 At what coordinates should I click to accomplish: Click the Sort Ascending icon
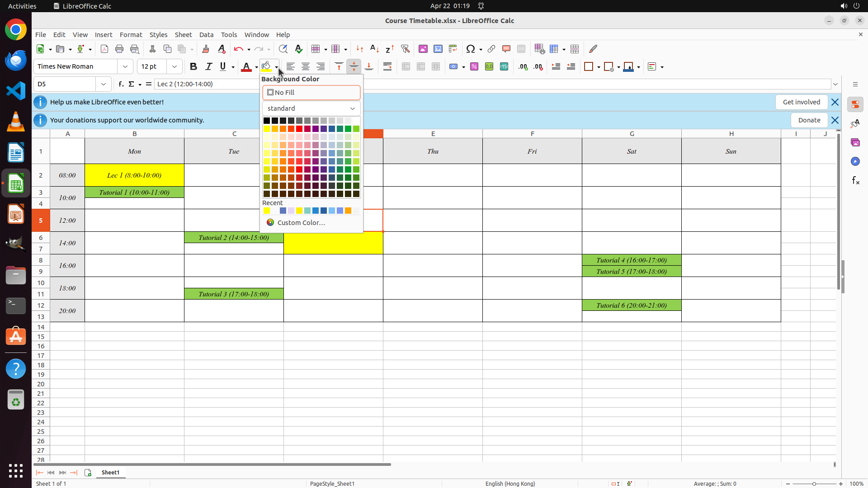[x=374, y=49]
